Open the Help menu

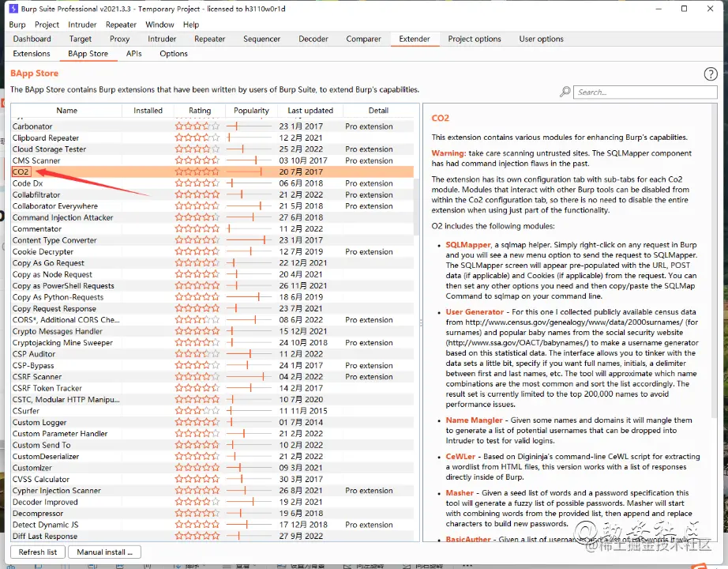[x=191, y=24]
